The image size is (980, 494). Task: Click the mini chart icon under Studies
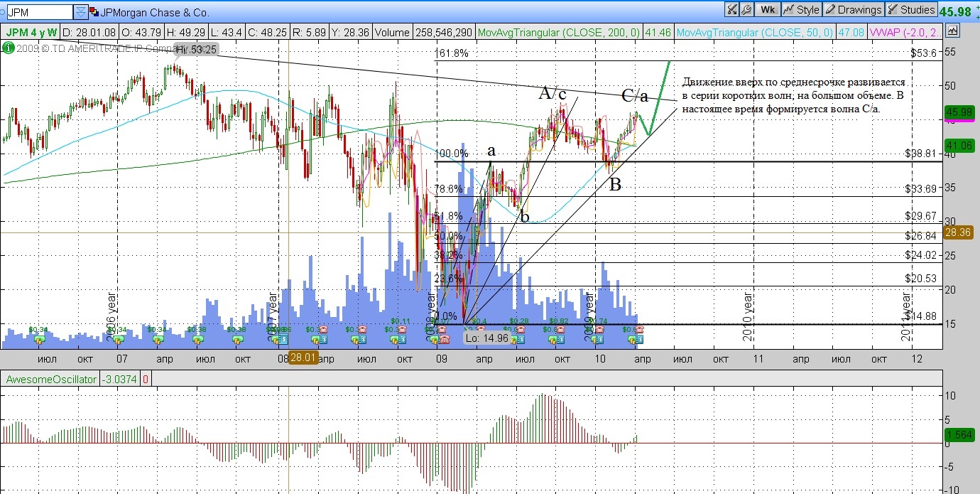pos(952,31)
